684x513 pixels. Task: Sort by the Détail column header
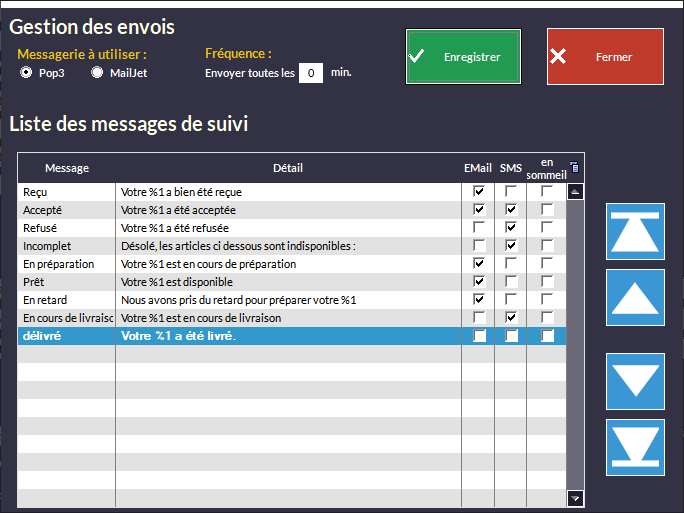pyautogui.click(x=288, y=168)
